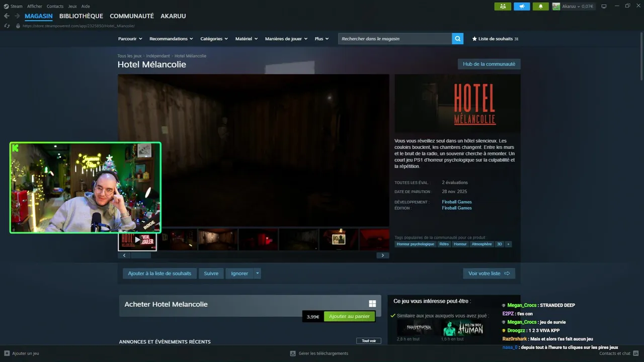Expand the Catégories menu
This screenshot has width=644, height=362.
coord(214,39)
